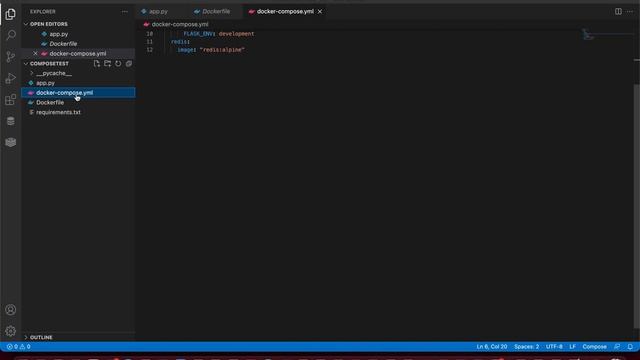Viewport: 640px width, 360px height.
Task: Expand the __pycache__ folder
Action: click(53, 73)
